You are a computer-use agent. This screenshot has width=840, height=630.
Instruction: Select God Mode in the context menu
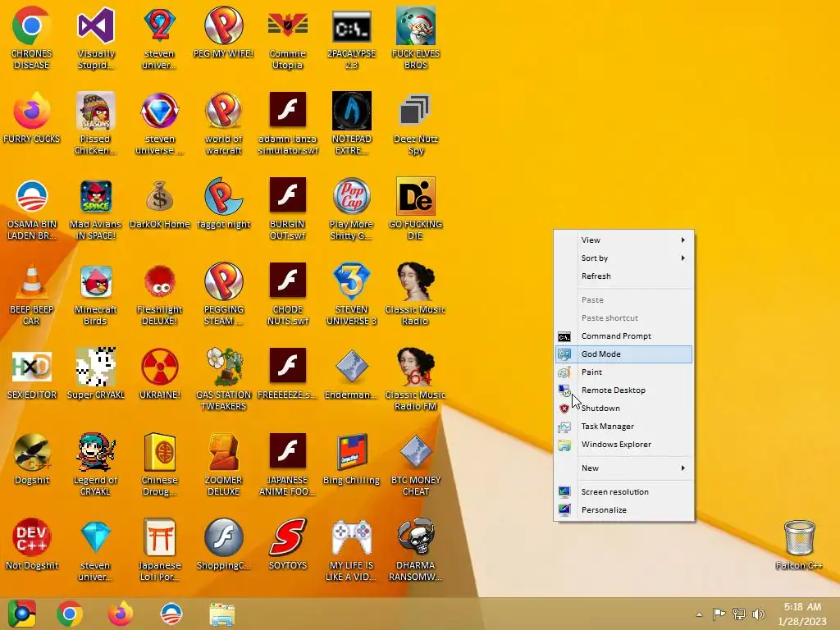[x=623, y=354]
